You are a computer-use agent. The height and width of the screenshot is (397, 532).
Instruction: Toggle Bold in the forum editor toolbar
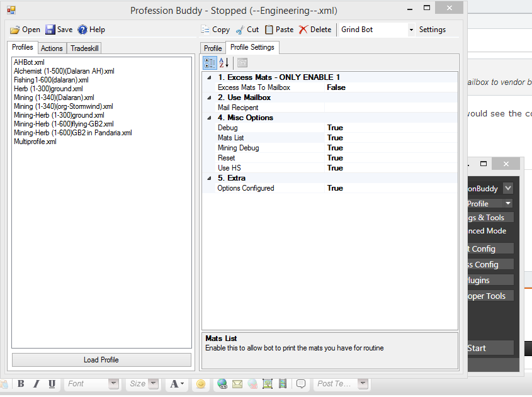click(x=21, y=383)
